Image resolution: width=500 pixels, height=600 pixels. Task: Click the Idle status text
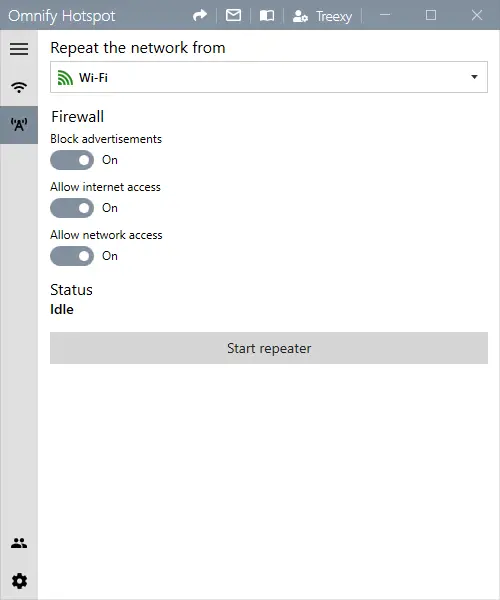(x=62, y=309)
